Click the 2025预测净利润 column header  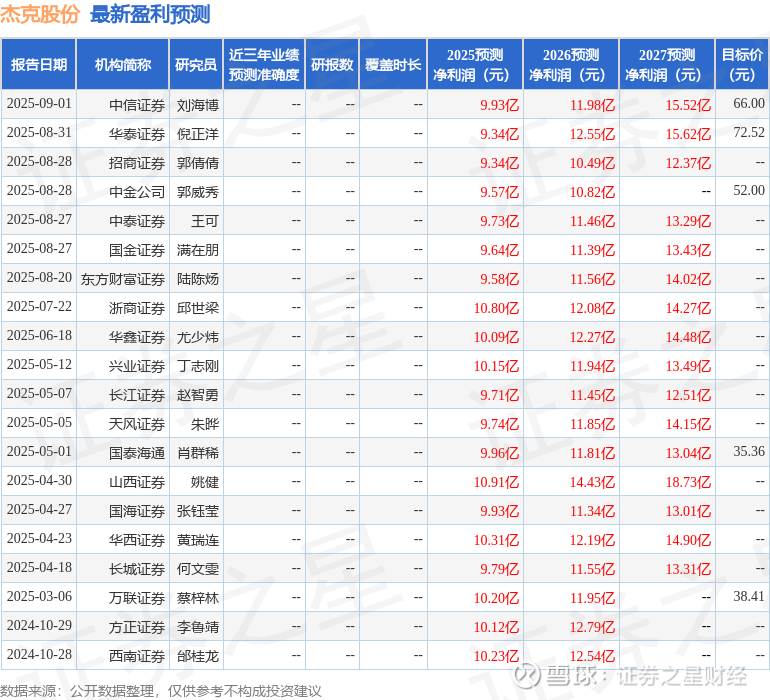[475, 64]
